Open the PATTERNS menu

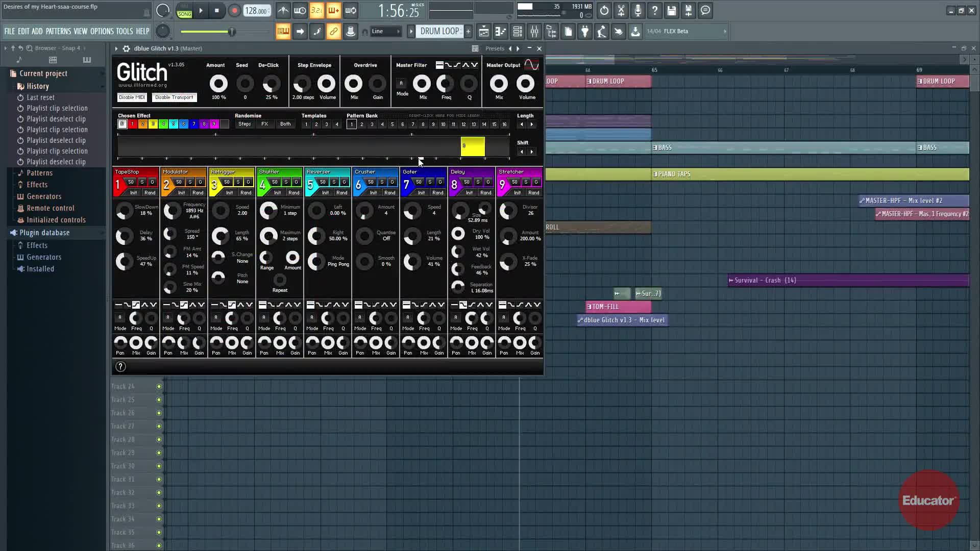coord(58,32)
